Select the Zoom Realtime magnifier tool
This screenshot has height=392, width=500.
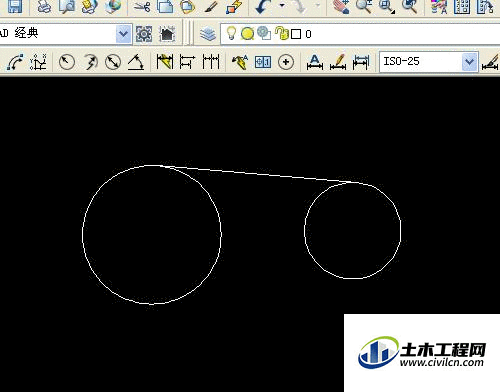(364, 7)
